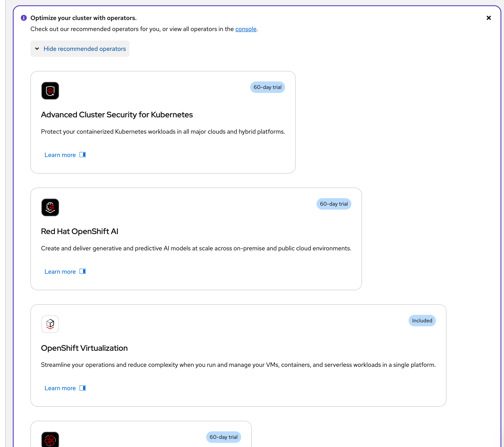
Task: Dismiss the Optimize your cluster banner
Action: pyautogui.click(x=488, y=18)
